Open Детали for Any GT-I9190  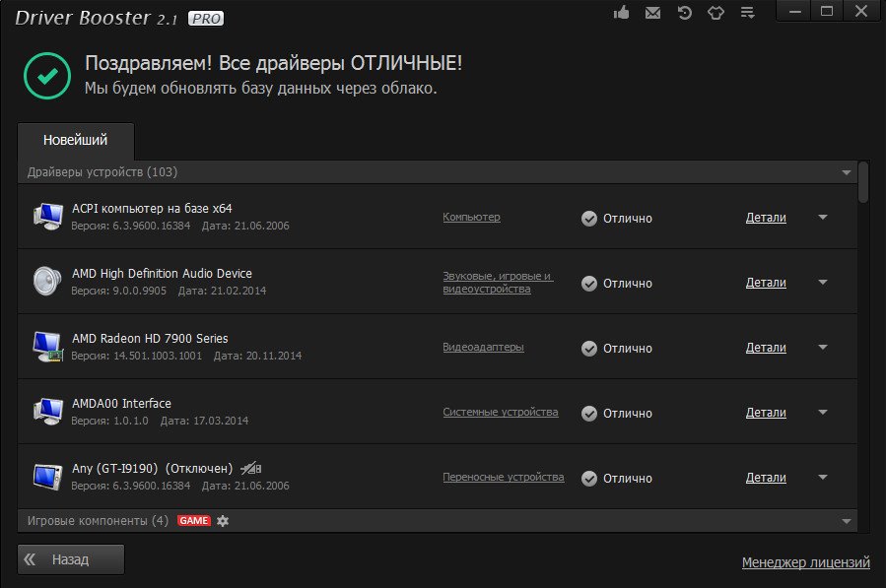pos(766,478)
